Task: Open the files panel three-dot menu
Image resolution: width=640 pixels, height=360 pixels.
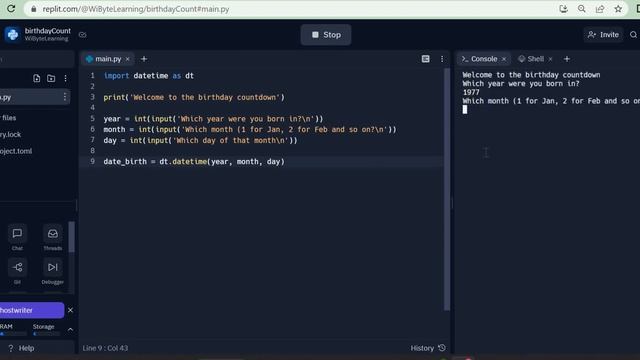Action: tap(65, 78)
